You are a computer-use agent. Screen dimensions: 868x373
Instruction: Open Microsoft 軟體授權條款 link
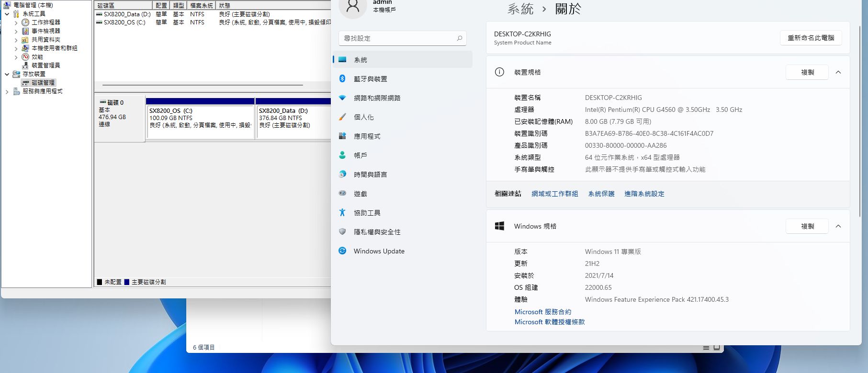(x=550, y=322)
